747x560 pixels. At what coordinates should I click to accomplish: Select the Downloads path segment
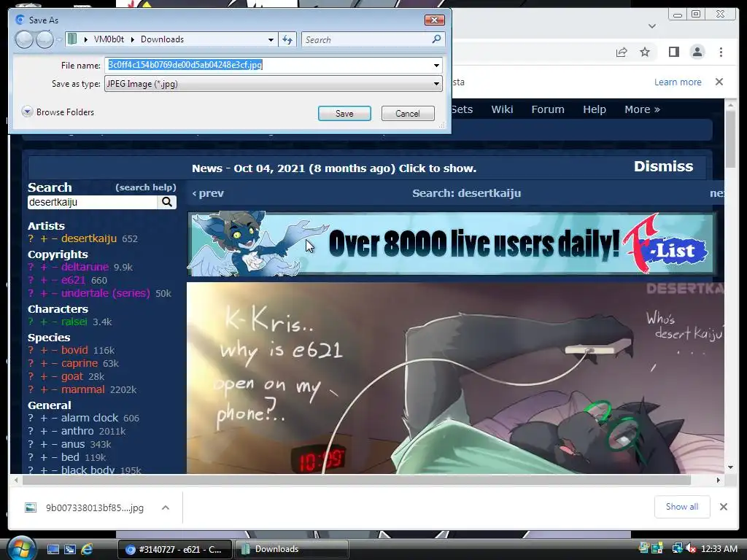click(x=162, y=39)
